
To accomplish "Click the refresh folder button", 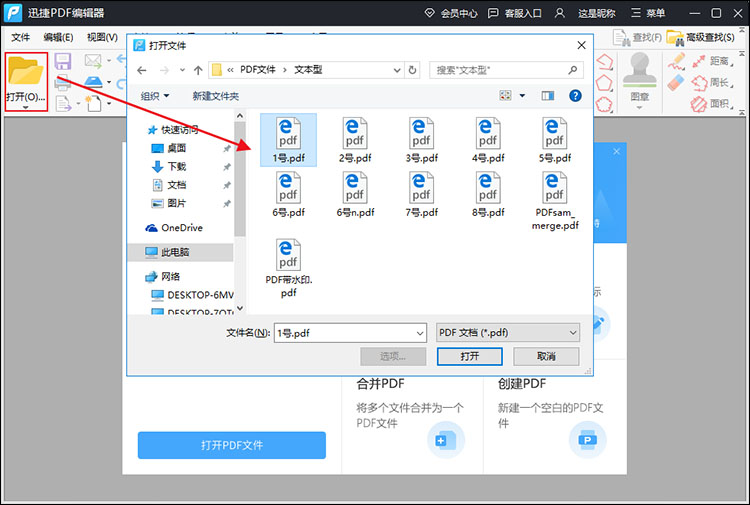I will 412,70.
